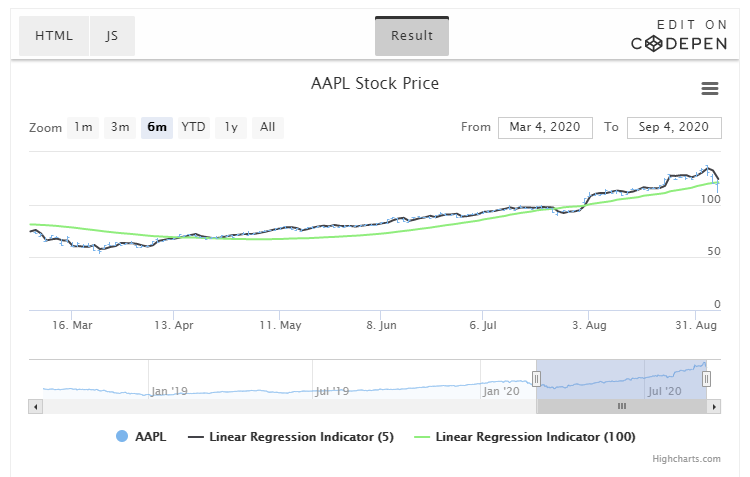
Task: Click the left navigator range handle
Action: 536,379
